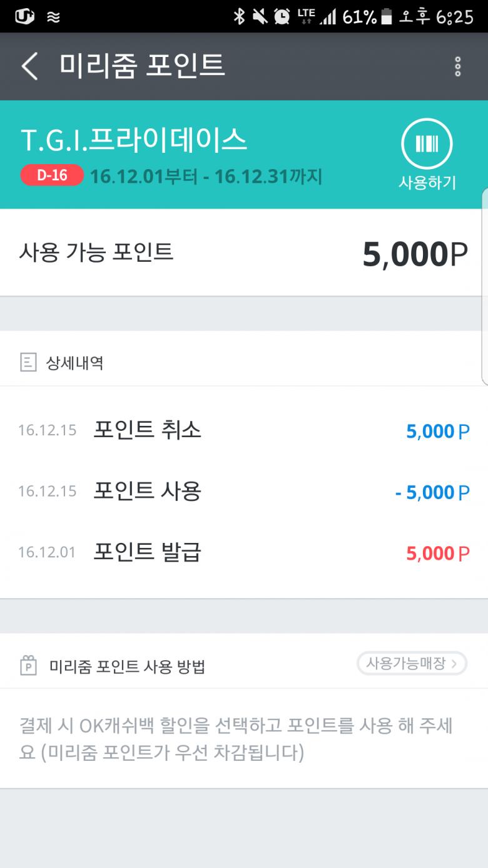Tap the alarm clock status icon
The width and height of the screenshot is (488, 868).
[x=282, y=16]
